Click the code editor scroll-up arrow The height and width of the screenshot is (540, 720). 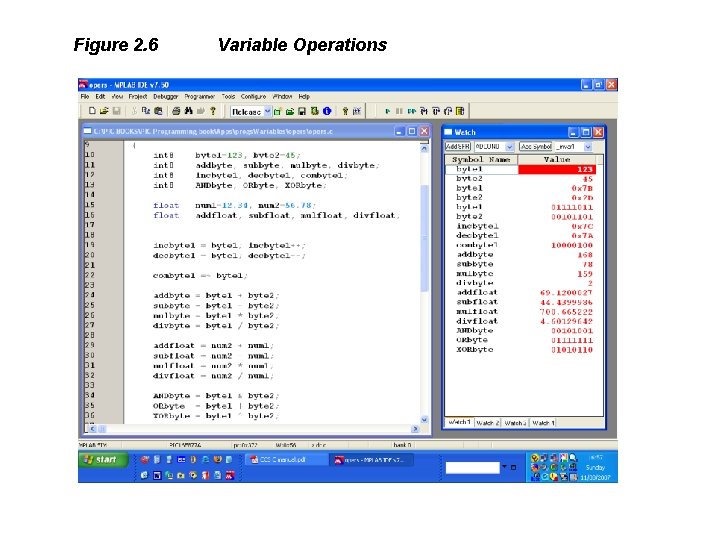pos(424,148)
